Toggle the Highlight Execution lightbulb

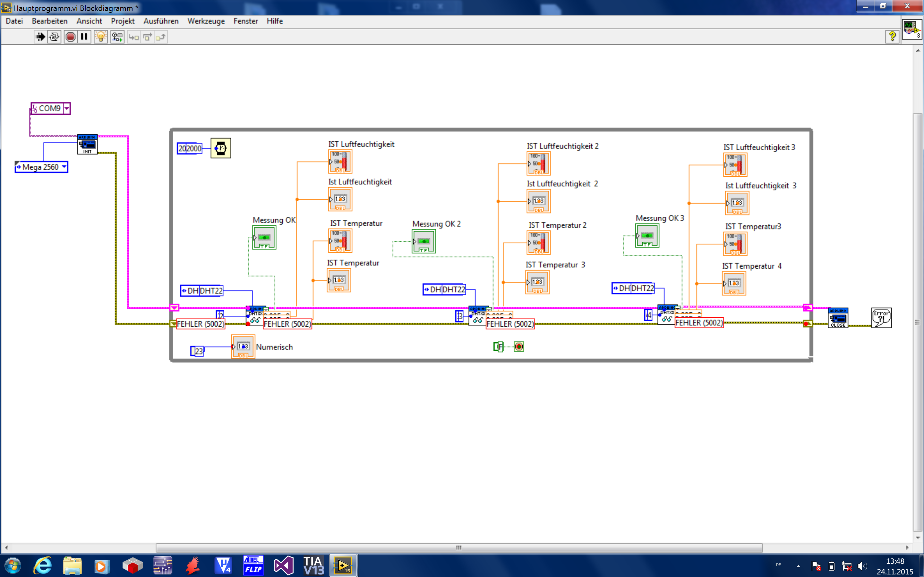pos(101,37)
